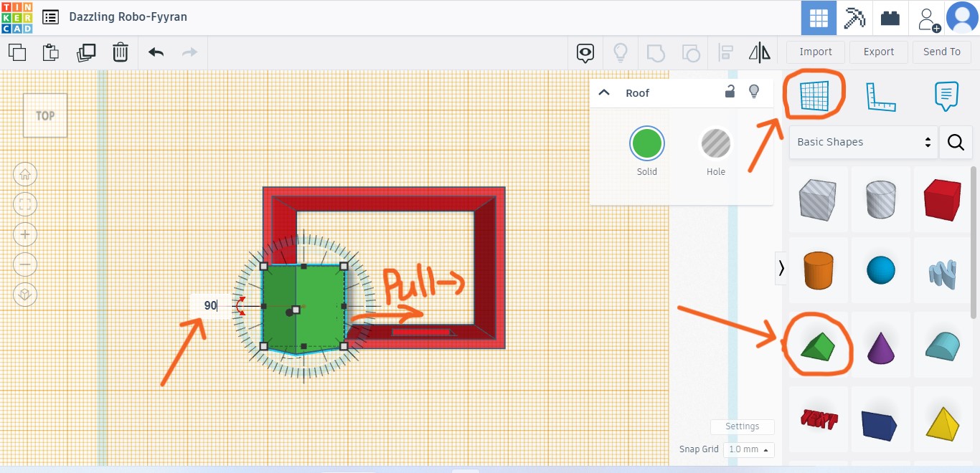Pick the teal Round Roof shape
980x473 pixels.
click(942, 346)
